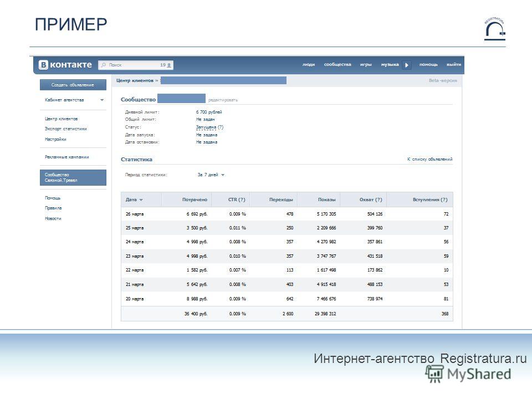Viewport: 532px width, 399px height.
Task: Click the 25 марта date cell
Action: click(x=135, y=228)
